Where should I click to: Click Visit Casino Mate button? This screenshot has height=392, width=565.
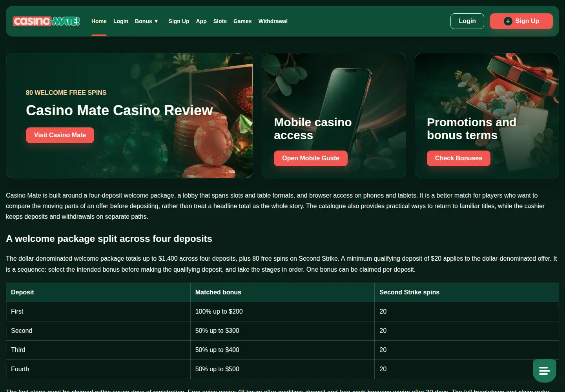click(x=60, y=135)
